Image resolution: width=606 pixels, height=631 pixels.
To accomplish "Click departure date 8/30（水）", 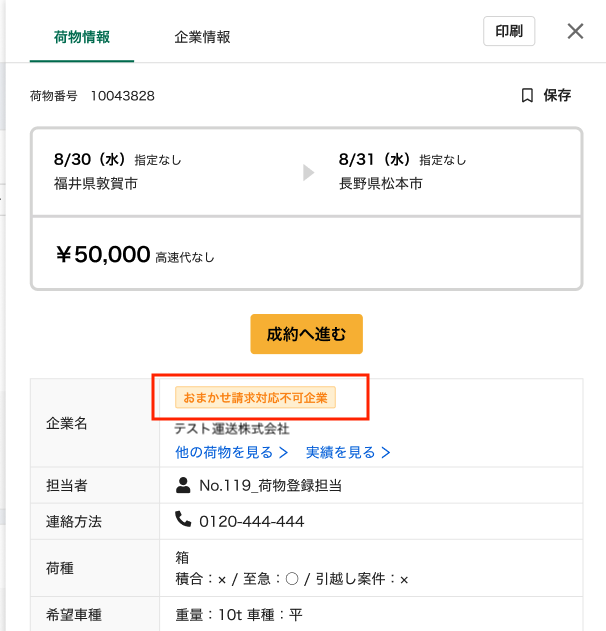I will (x=92, y=159).
